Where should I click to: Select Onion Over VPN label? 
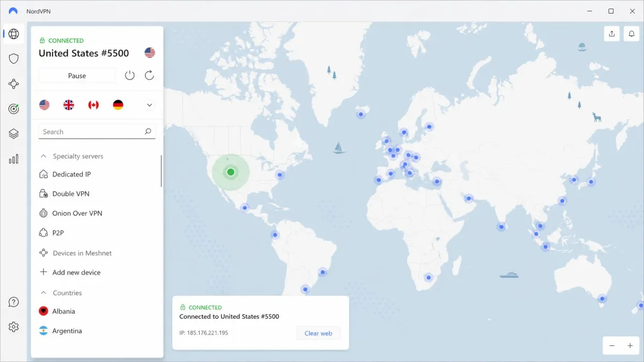[77, 213]
